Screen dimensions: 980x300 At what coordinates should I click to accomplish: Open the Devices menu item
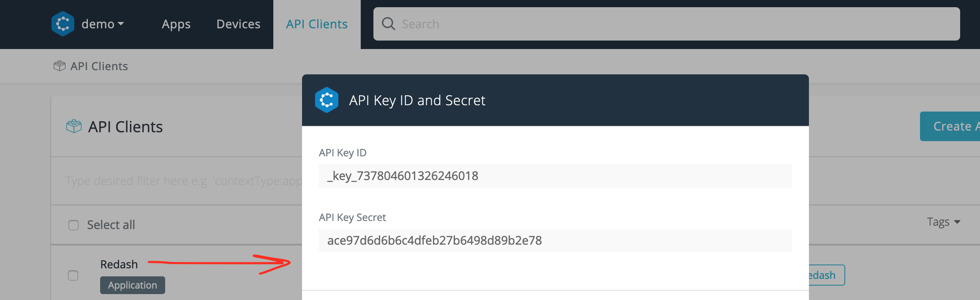238,24
